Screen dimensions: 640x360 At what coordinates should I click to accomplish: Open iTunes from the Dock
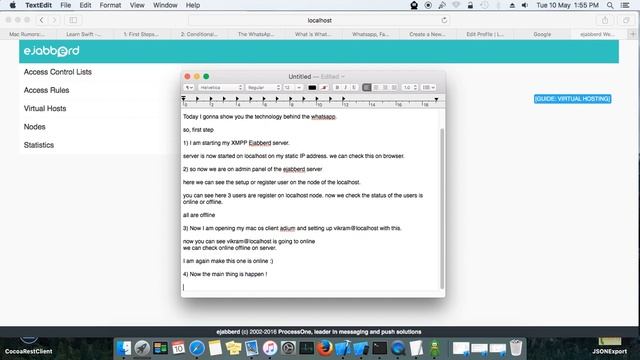point(270,348)
